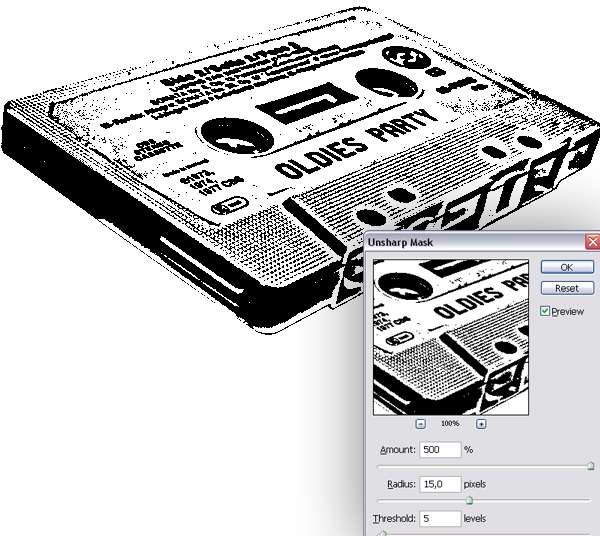Toggle the Preview checkbox
Screen dimensions: 600x536
coord(545,311)
